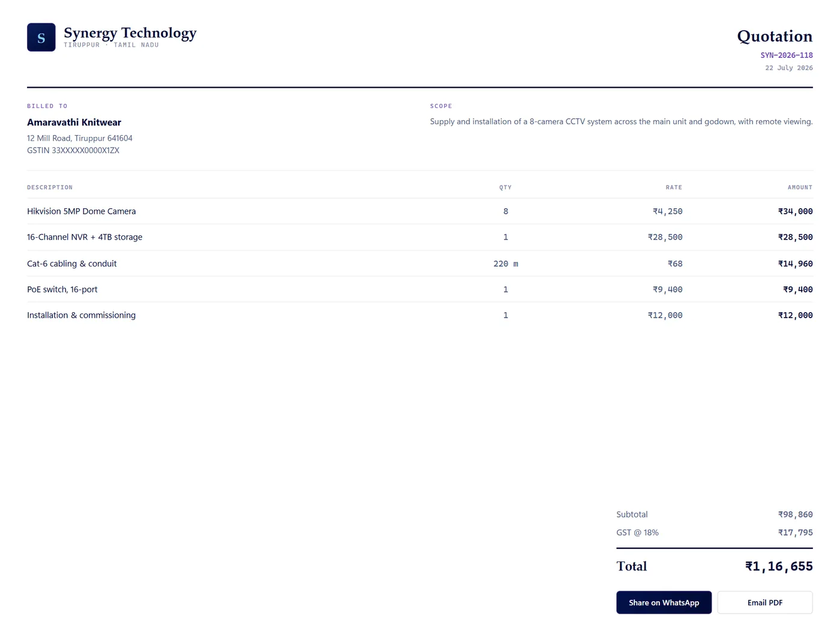Click the GST value ₹17,795
Viewport: 840px width, 637px height.
click(x=795, y=533)
